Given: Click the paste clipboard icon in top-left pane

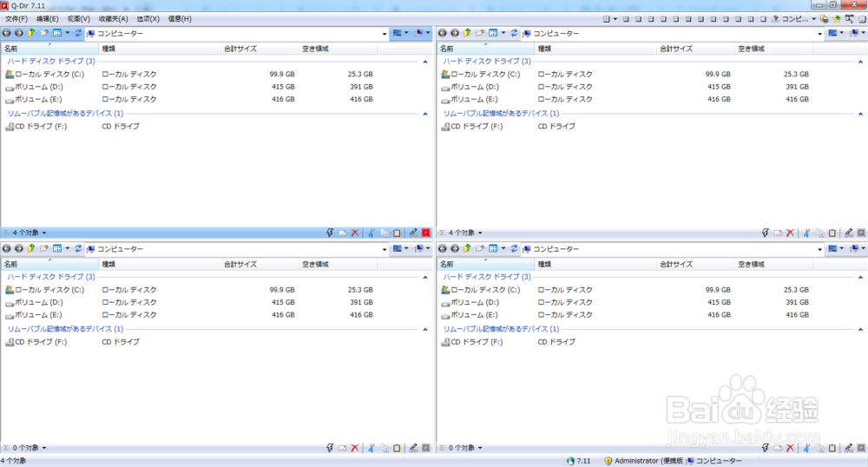Looking at the screenshot, I should (x=397, y=233).
